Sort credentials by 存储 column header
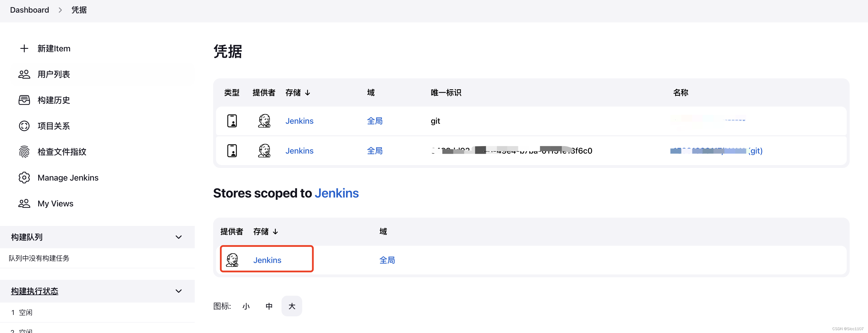 point(298,93)
